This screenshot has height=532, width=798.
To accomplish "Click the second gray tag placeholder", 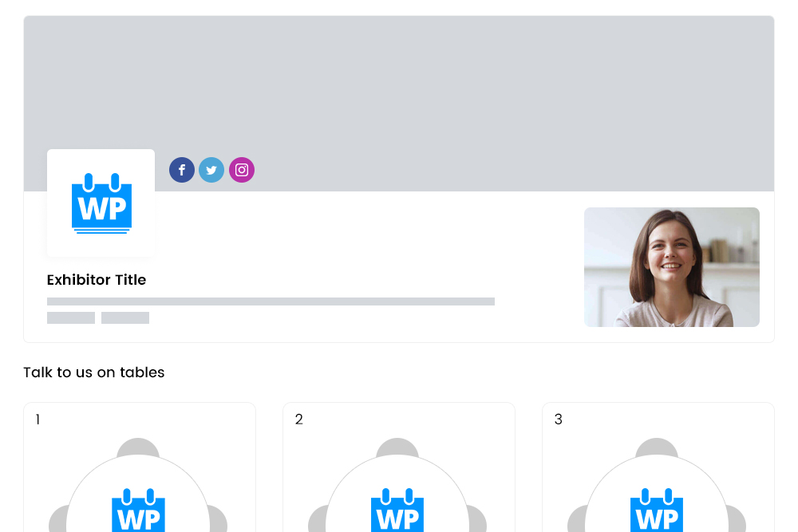I will [x=125, y=318].
